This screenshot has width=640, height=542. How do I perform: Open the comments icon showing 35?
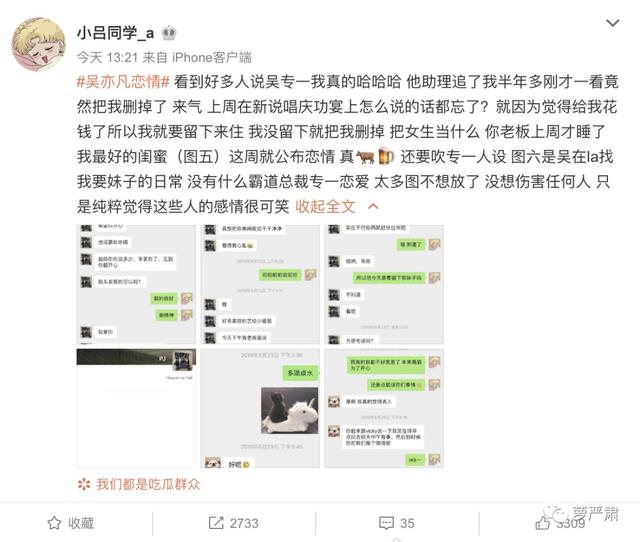(386, 523)
